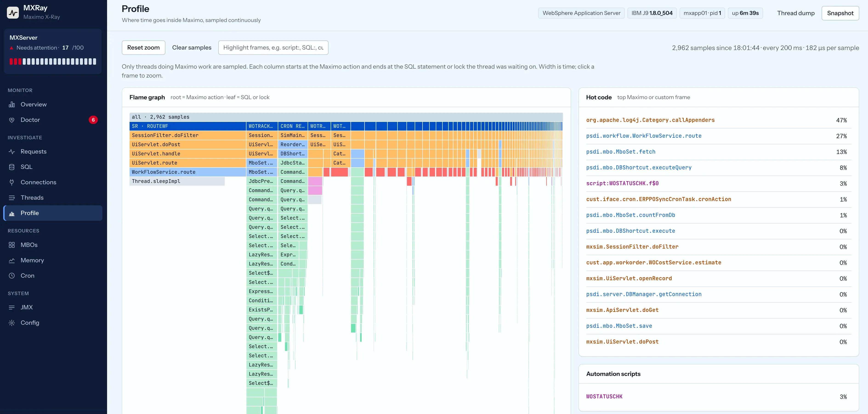Click the IBM J9 1.8.0_504 chip
The height and width of the screenshot is (414, 868).
click(x=652, y=13)
